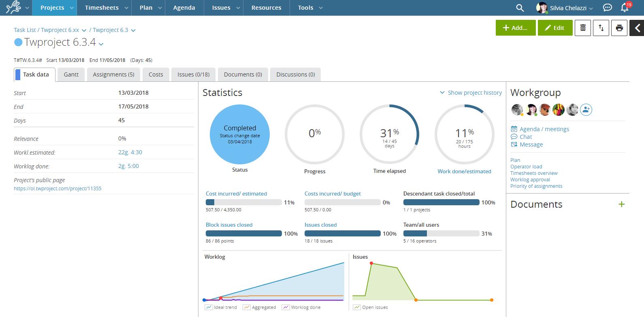Expand Show project history
644x317 pixels.
click(471, 93)
